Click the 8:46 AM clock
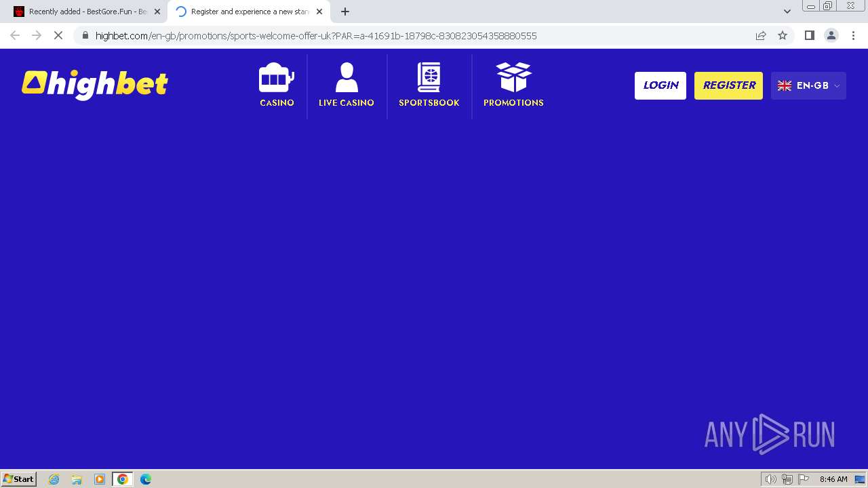The height and width of the screenshot is (488, 868). pyautogui.click(x=833, y=479)
